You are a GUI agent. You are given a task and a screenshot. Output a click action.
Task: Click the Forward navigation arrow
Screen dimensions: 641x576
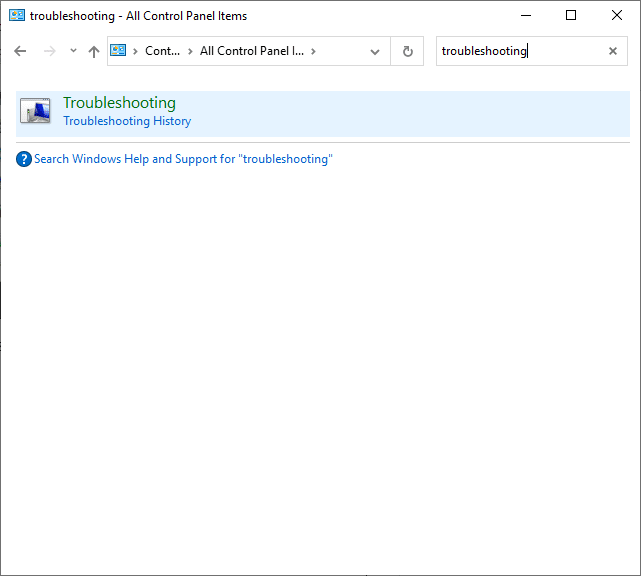point(49,51)
